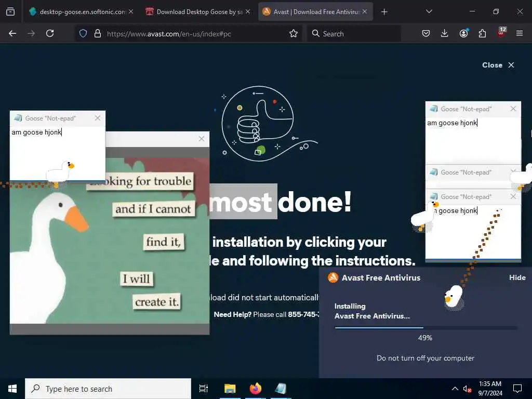532x399 pixels.
Task: Open the Windows notification center icon
Action: [517, 389]
